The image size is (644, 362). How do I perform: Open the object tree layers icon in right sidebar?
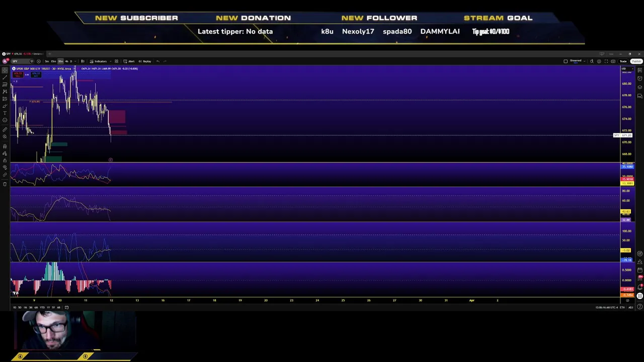point(640,87)
